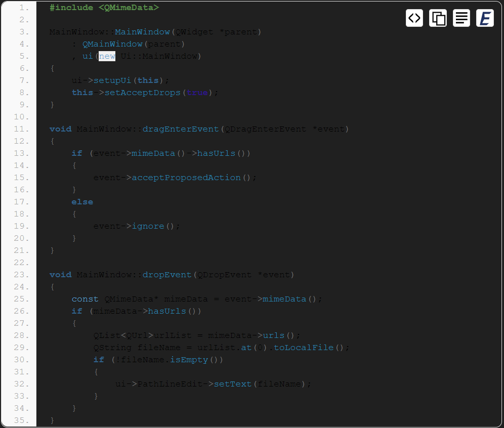
Task: Click the 'toLocalFile' method call
Action: (x=304, y=348)
